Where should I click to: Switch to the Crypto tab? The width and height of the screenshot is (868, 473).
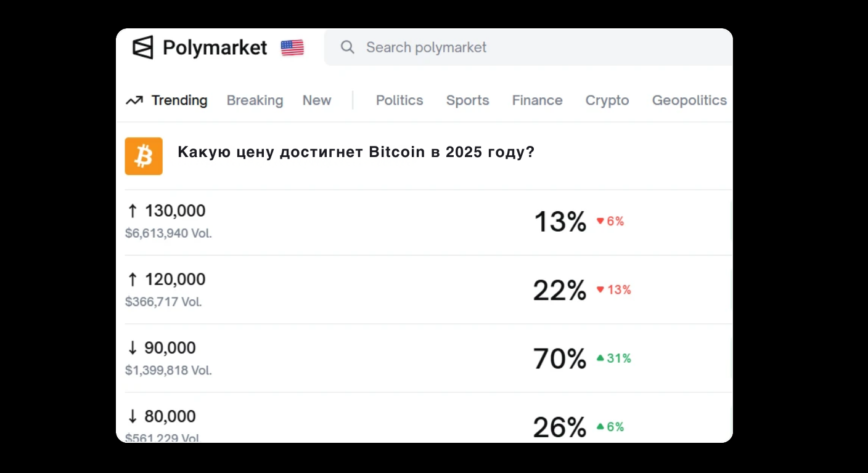coord(607,100)
